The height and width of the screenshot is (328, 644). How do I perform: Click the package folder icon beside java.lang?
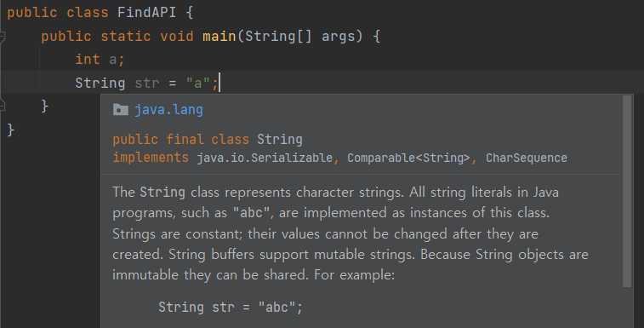pos(120,110)
